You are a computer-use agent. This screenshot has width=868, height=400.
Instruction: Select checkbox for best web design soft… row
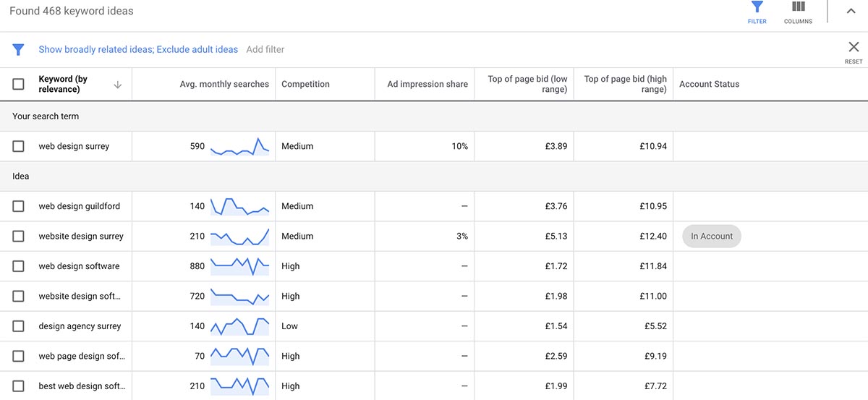click(x=18, y=386)
